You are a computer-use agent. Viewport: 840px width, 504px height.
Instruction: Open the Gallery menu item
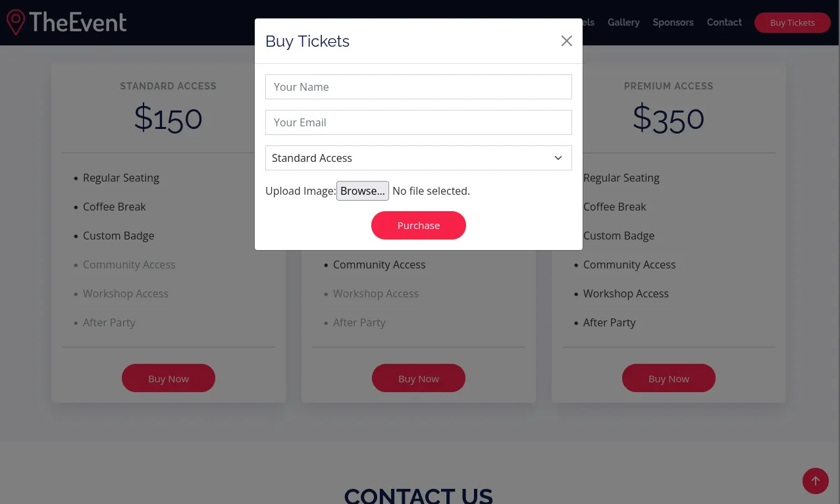pyautogui.click(x=623, y=22)
